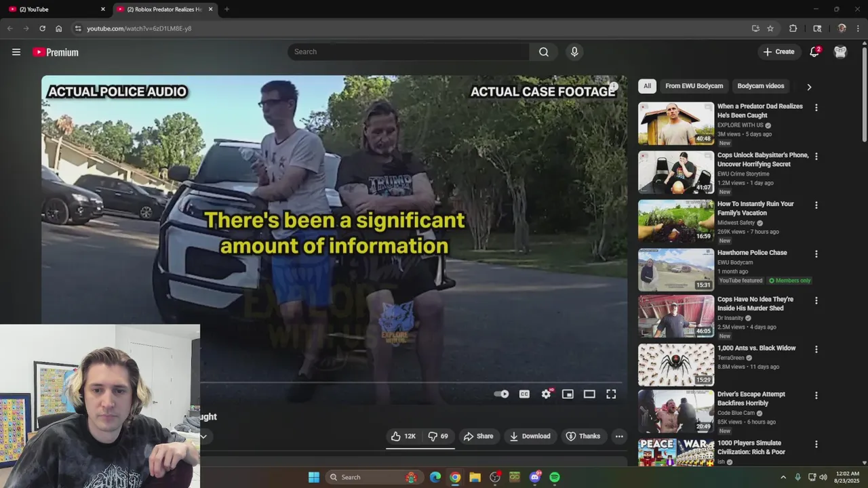Open the account avatar menu
The height and width of the screenshot is (488, 868).
840,52
